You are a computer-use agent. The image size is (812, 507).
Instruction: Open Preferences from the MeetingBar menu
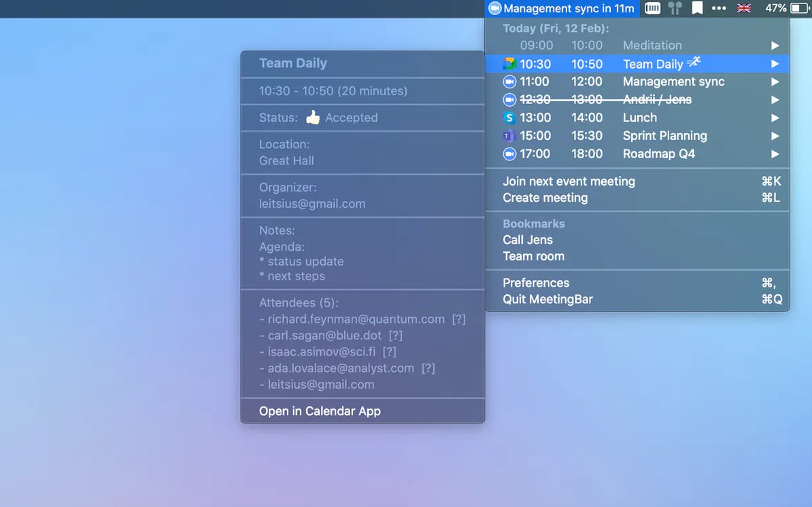(637, 283)
